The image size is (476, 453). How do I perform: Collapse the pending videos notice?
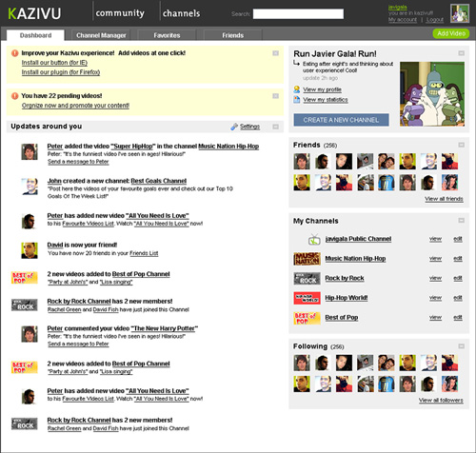coord(275,96)
